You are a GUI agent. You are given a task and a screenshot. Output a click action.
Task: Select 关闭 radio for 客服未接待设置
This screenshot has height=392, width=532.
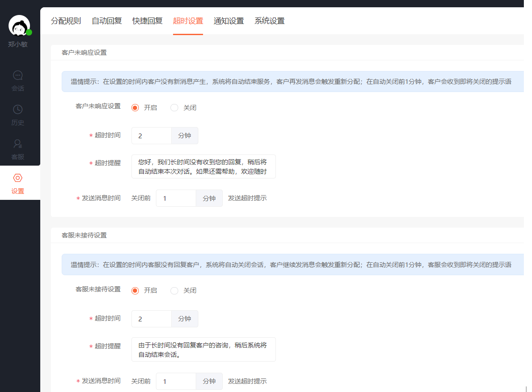(x=174, y=291)
